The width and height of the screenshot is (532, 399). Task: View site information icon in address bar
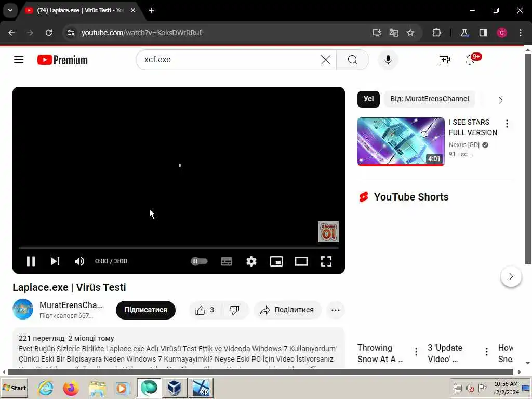[71, 33]
